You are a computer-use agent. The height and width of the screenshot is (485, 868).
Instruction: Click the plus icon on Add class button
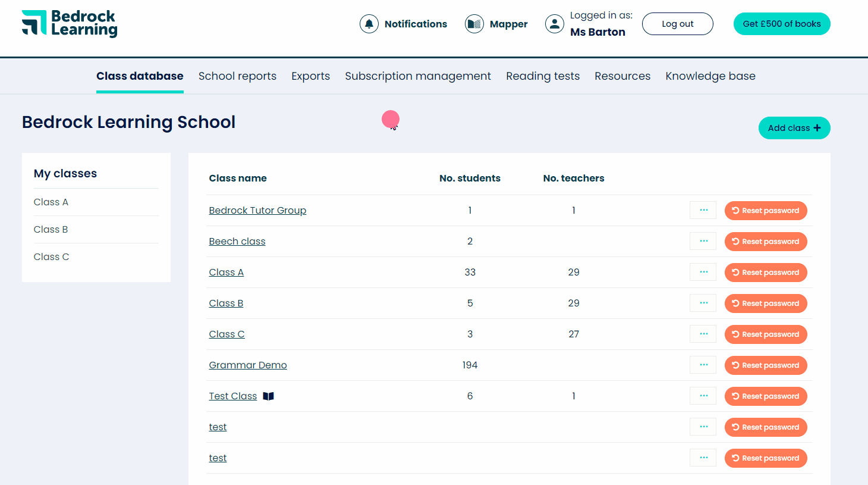(818, 127)
